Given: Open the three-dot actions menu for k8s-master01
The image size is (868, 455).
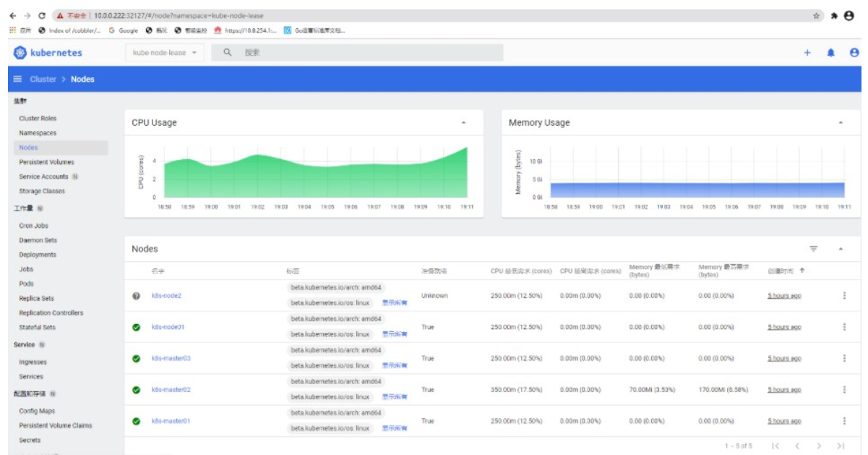Looking at the screenshot, I should (844, 421).
